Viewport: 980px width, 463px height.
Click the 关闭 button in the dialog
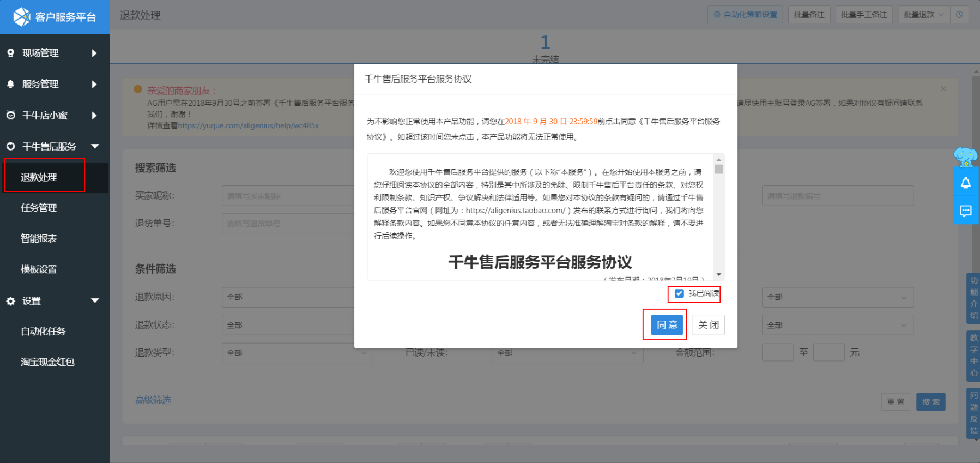pos(709,325)
